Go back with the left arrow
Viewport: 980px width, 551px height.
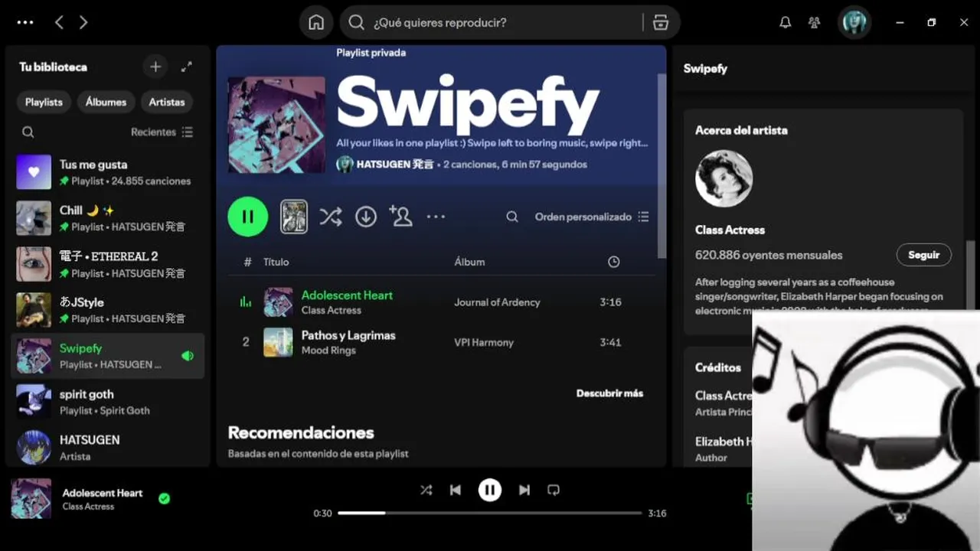click(59, 23)
